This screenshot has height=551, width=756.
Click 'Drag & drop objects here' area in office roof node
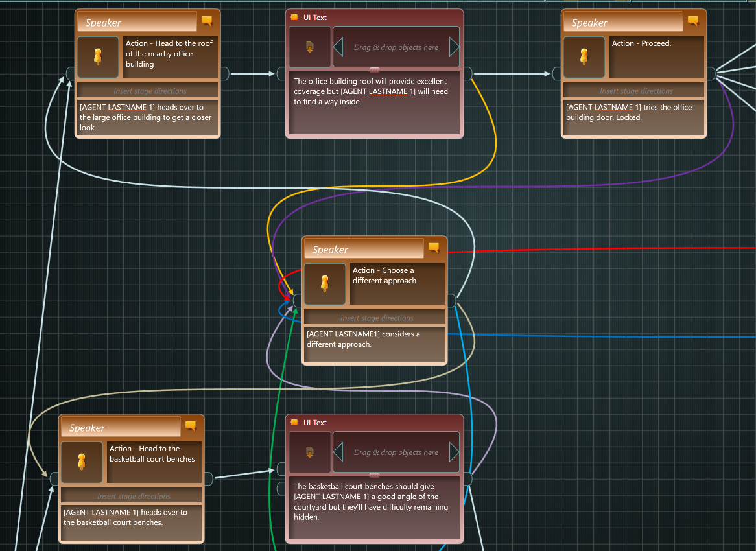point(396,47)
